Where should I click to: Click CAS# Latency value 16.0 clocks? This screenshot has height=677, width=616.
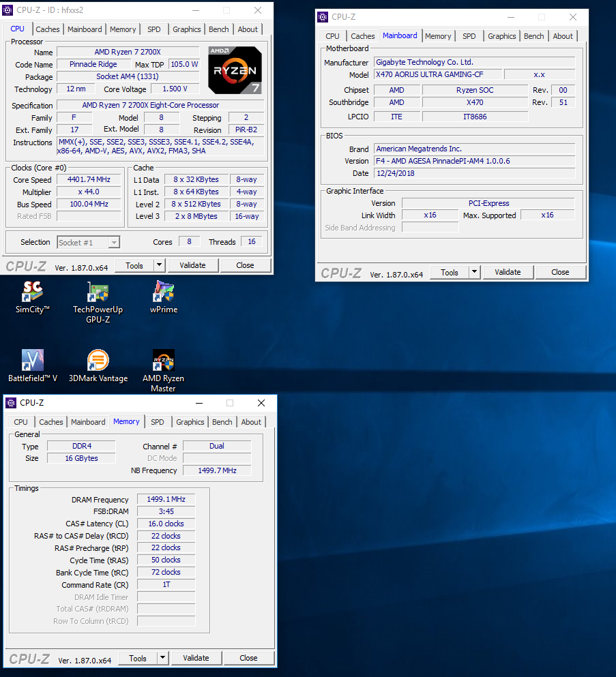(x=166, y=524)
